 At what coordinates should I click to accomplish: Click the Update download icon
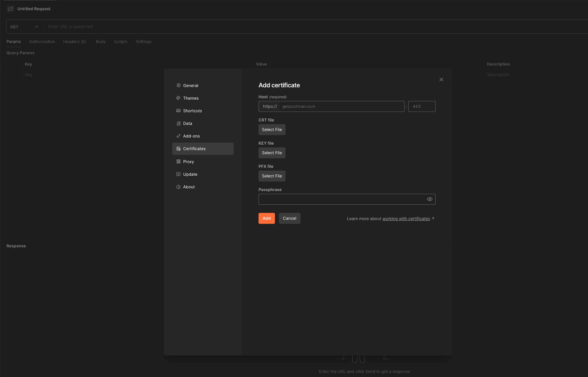[x=178, y=174]
